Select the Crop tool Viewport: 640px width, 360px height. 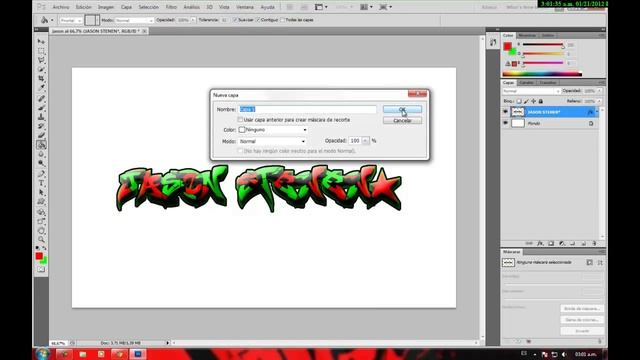tap(41, 78)
